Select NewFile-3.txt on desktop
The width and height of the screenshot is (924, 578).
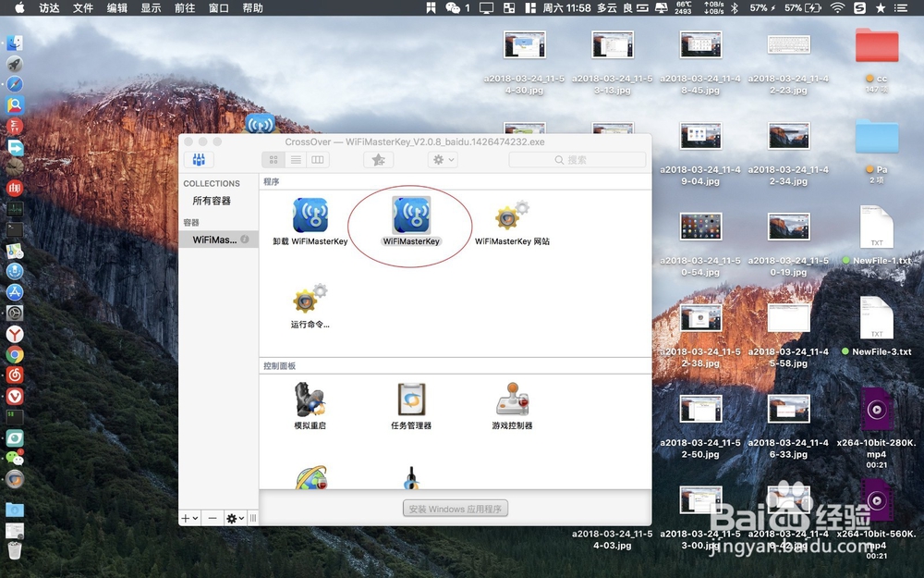[x=876, y=318]
